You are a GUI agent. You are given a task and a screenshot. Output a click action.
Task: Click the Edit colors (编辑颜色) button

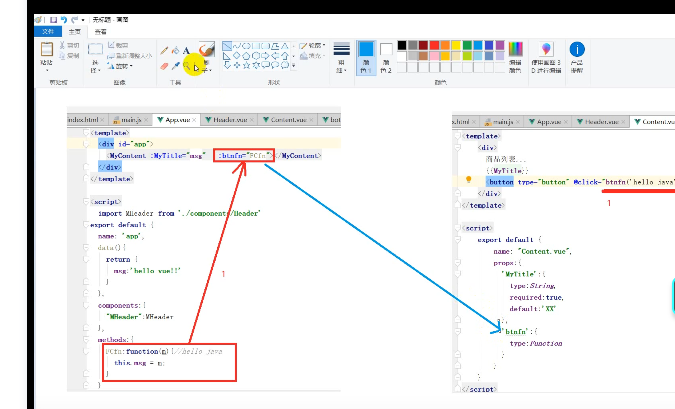[515, 57]
